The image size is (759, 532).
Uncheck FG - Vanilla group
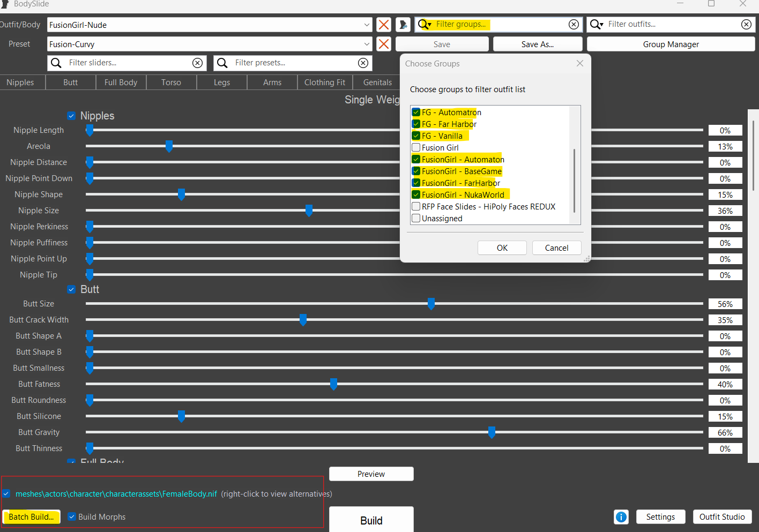point(416,136)
